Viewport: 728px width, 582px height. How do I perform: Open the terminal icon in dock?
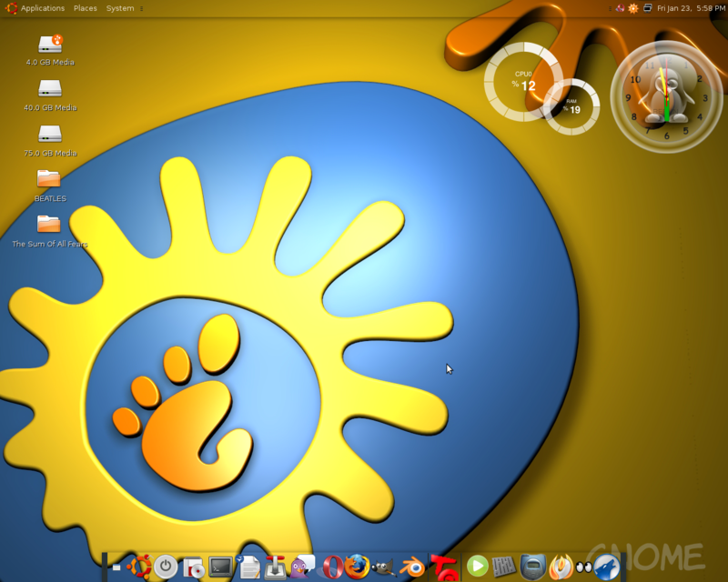pyautogui.click(x=220, y=567)
